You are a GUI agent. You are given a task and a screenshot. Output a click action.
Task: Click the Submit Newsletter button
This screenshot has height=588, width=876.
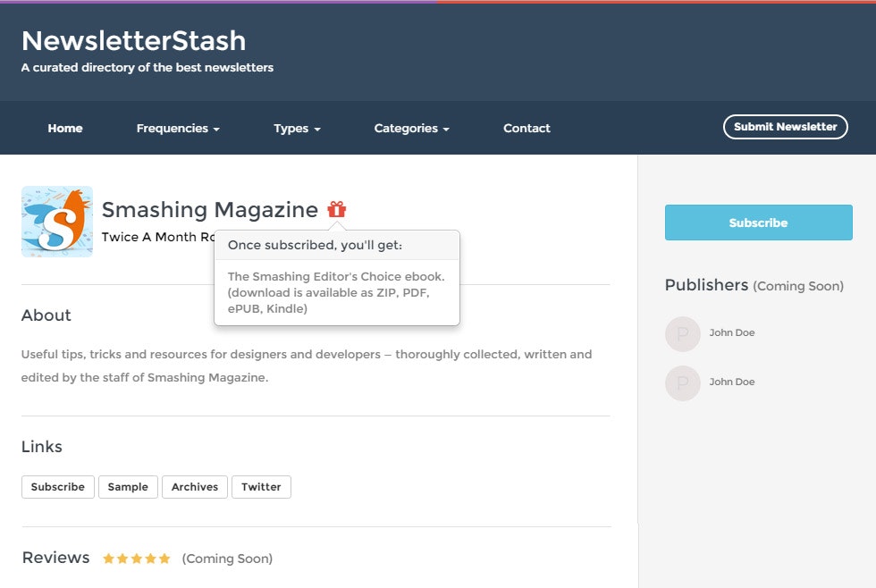[785, 126]
